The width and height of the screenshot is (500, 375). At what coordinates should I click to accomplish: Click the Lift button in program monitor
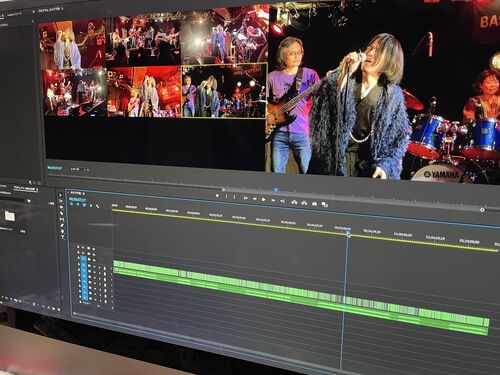(x=294, y=202)
